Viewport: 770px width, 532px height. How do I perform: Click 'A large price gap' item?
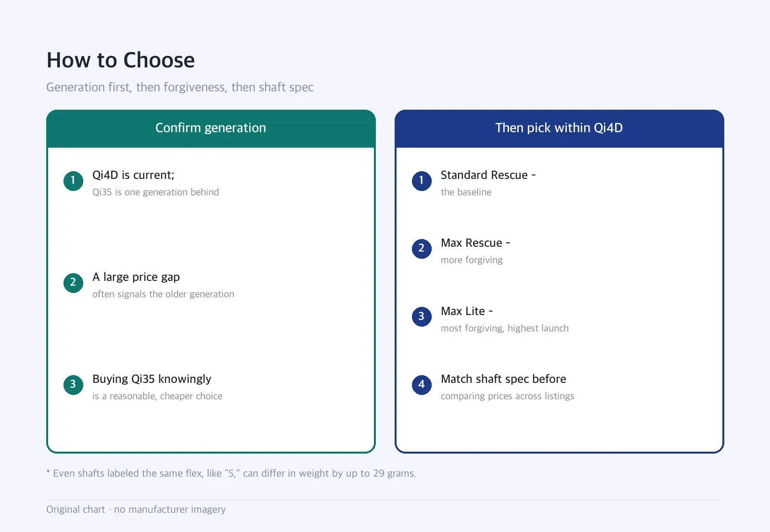tap(136, 277)
